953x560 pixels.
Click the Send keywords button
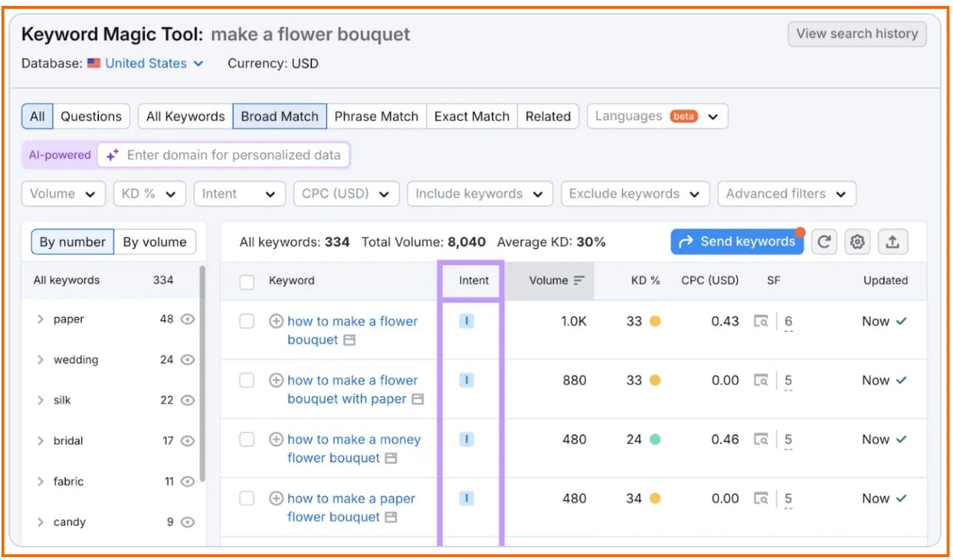coord(737,242)
